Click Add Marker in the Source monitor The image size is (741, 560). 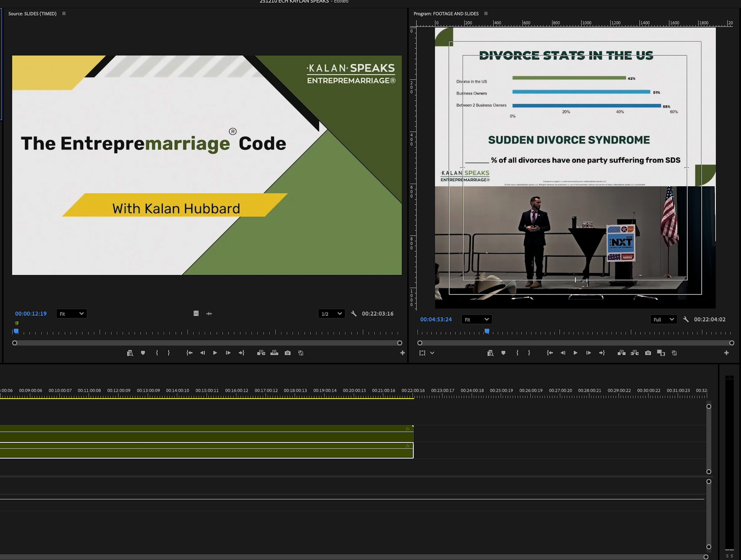pyautogui.click(x=143, y=353)
